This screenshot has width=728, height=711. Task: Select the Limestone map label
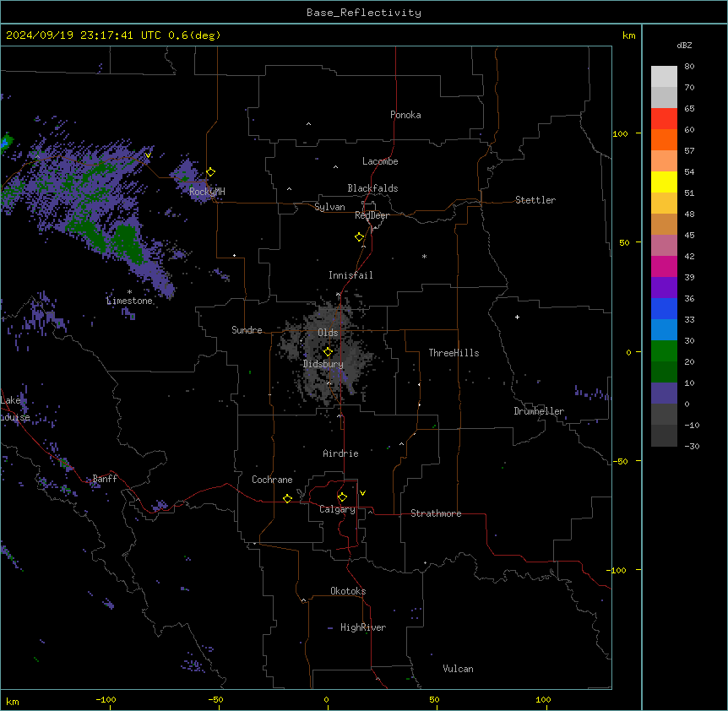(x=129, y=301)
